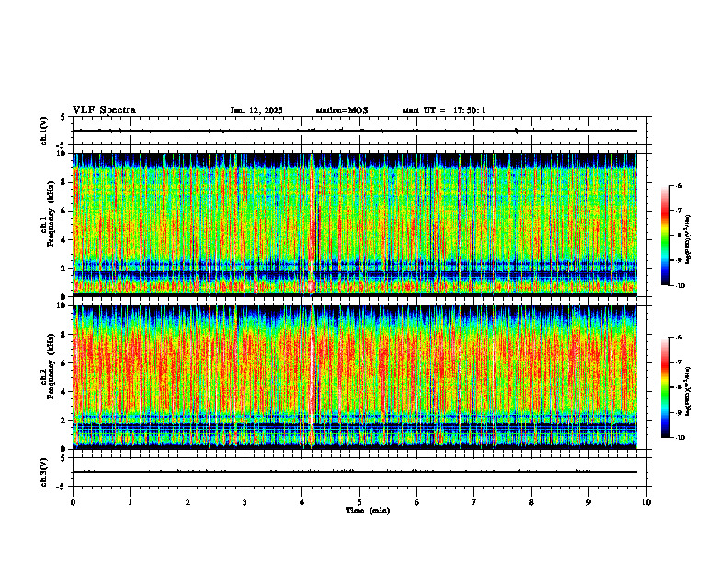The image size is (728, 563).
Task: Click time axis tick label 10
Action: (x=646, y=502)
